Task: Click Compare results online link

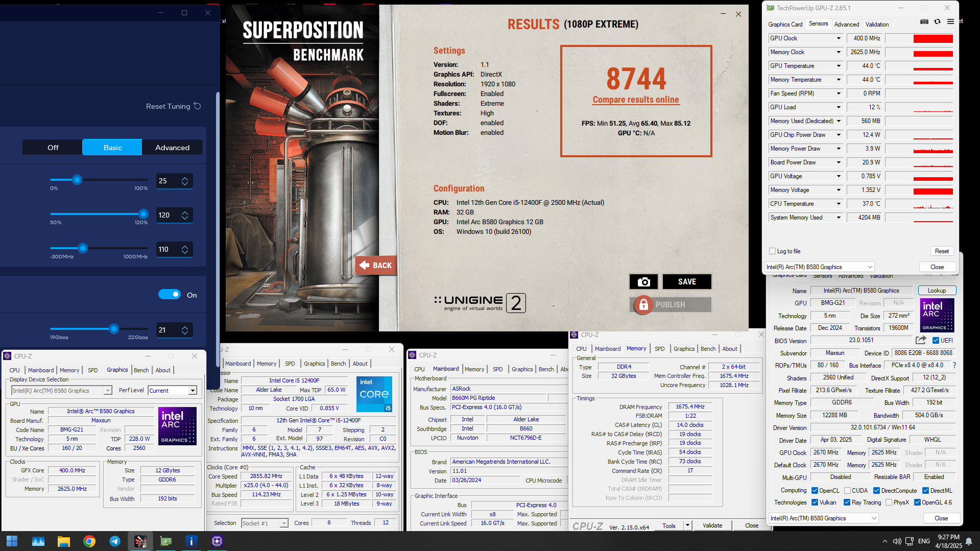Action: pos(636,100)
